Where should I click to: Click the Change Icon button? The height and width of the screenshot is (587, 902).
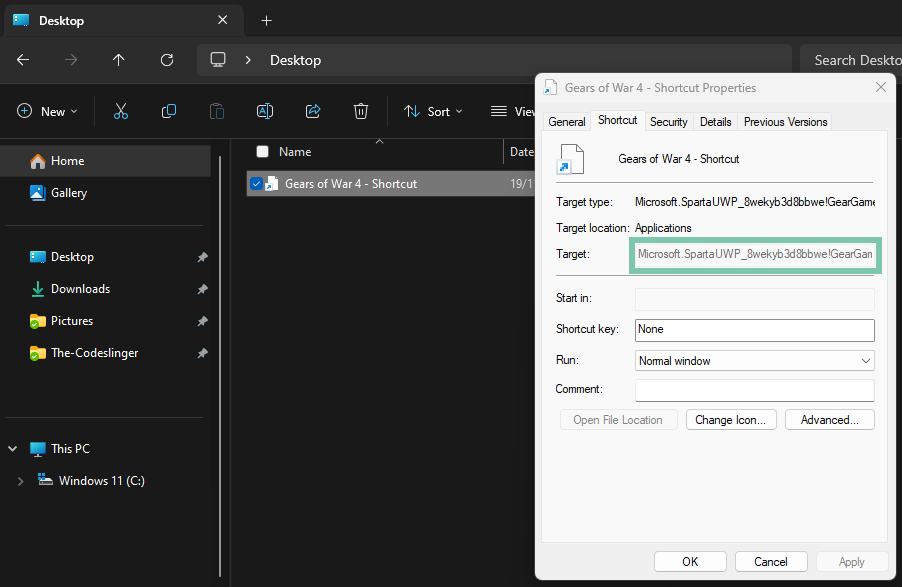click(x=731, y=419)
